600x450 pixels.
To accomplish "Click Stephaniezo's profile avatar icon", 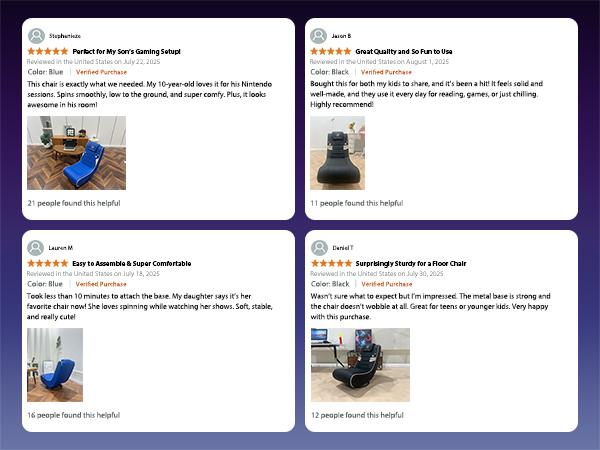I will point(36,36).
